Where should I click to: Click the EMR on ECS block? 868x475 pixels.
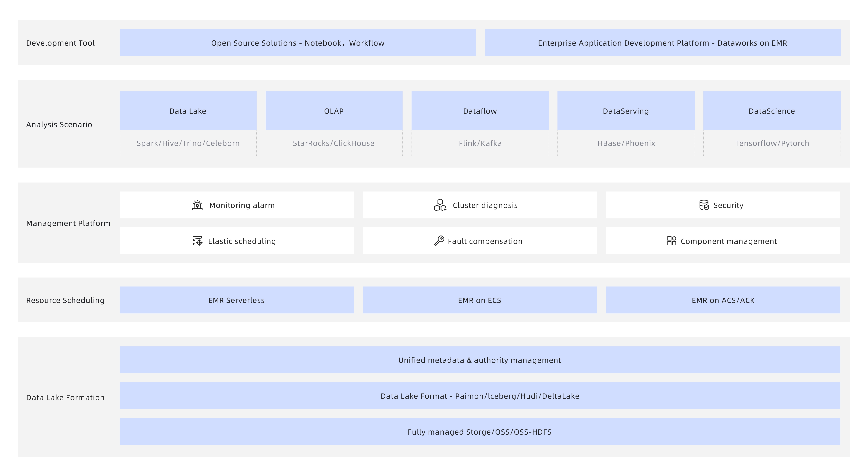coord(480,300)
